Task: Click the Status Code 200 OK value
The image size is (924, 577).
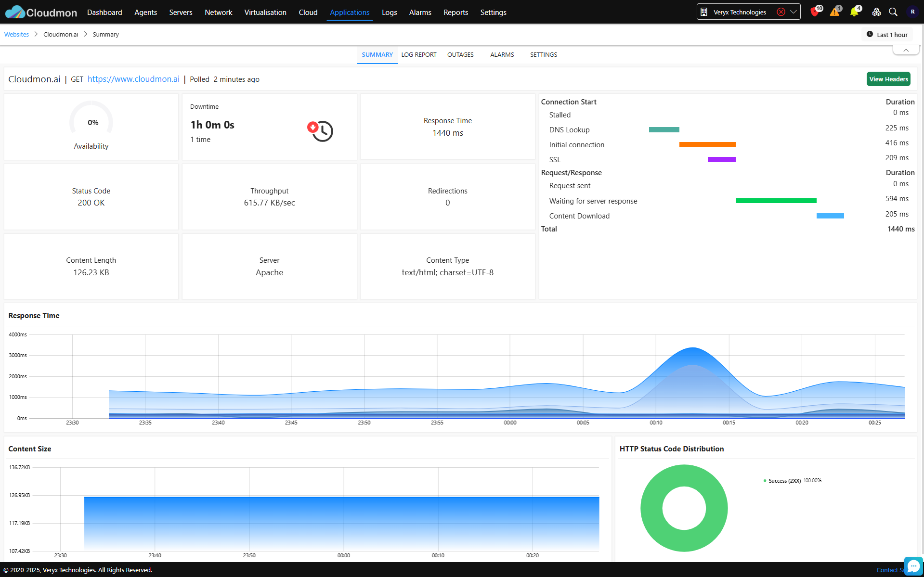Action: click(x=91, y=203)
